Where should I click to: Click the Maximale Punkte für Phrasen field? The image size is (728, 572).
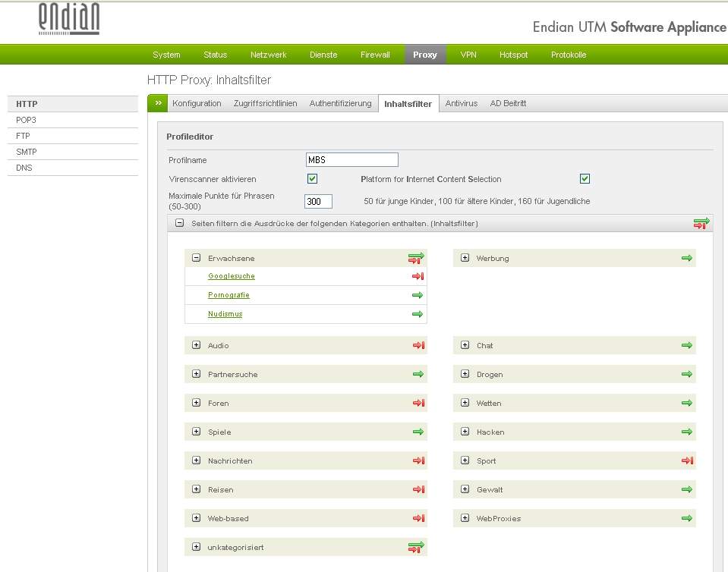(319, 201)
